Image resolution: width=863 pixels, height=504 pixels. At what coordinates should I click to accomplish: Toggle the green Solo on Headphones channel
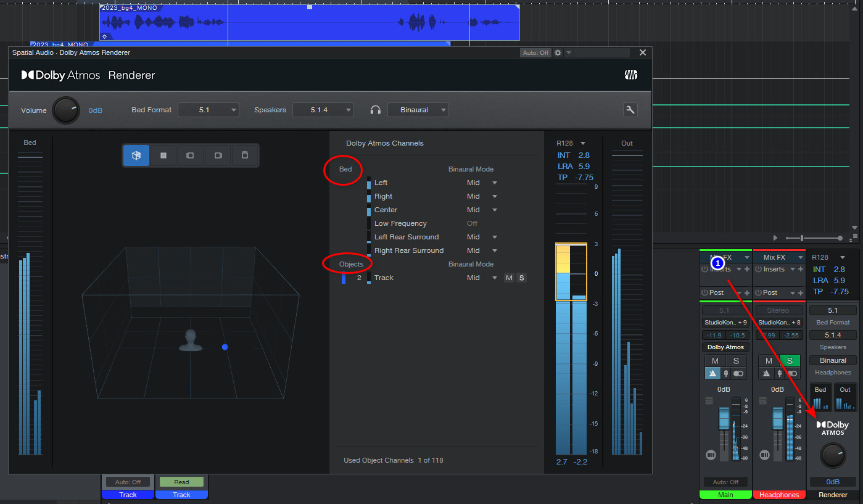coord(790,361)
